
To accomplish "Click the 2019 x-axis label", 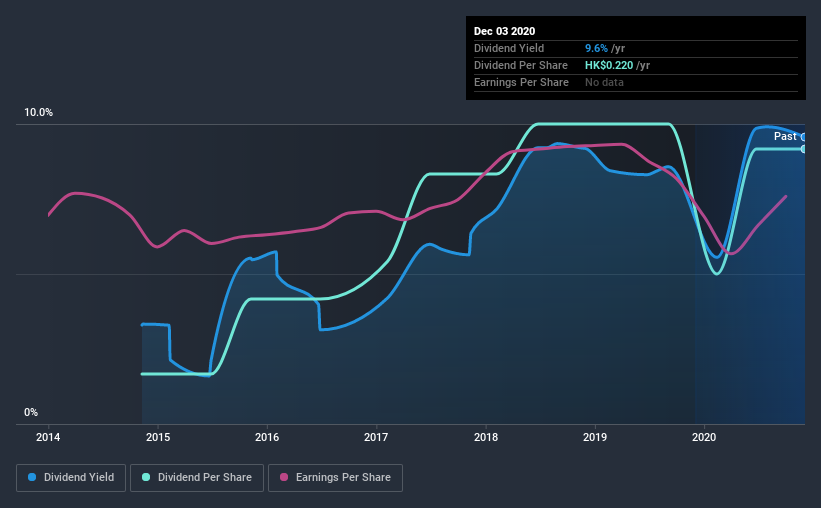I will click(x=595, y=437).
